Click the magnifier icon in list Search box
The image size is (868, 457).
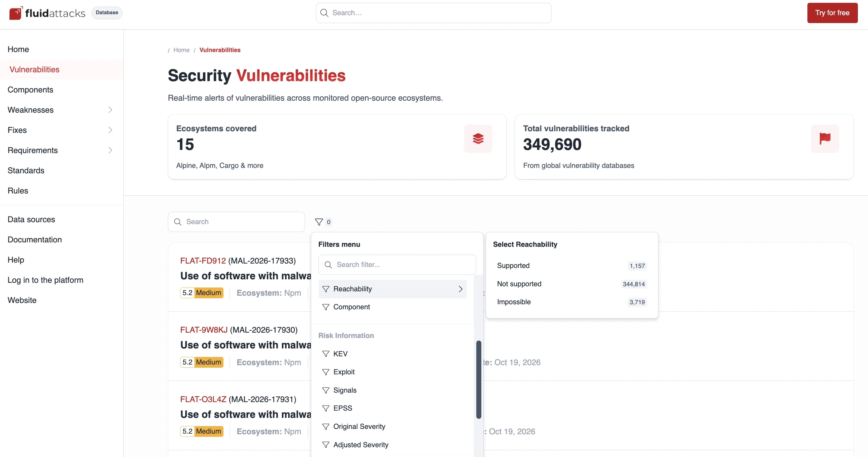pos(178,222)
